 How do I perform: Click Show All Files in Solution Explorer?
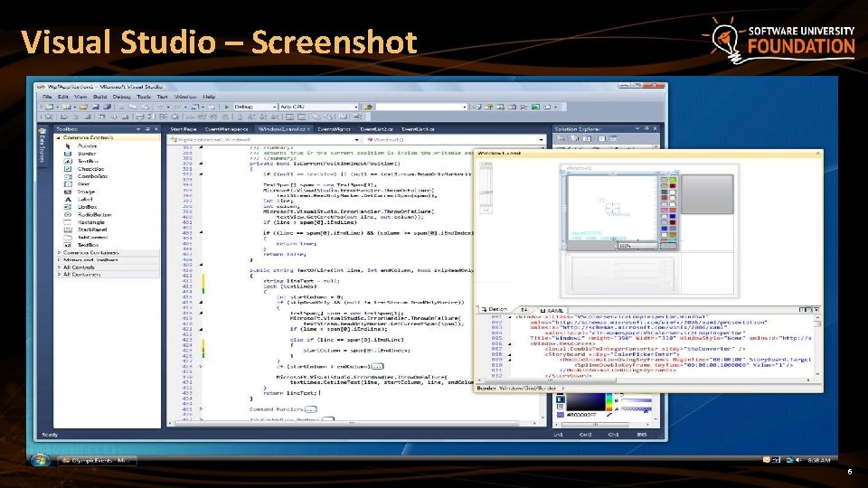[x=575, y=138]
